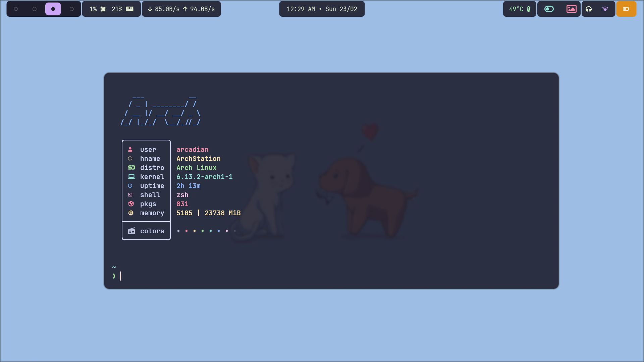Switch to the fourth workspace dot
The image size is (644, 362).
point(72,9)
